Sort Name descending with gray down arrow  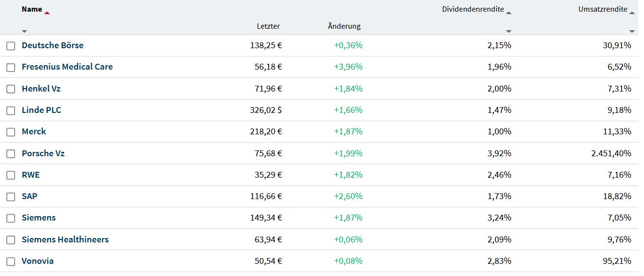24,31
